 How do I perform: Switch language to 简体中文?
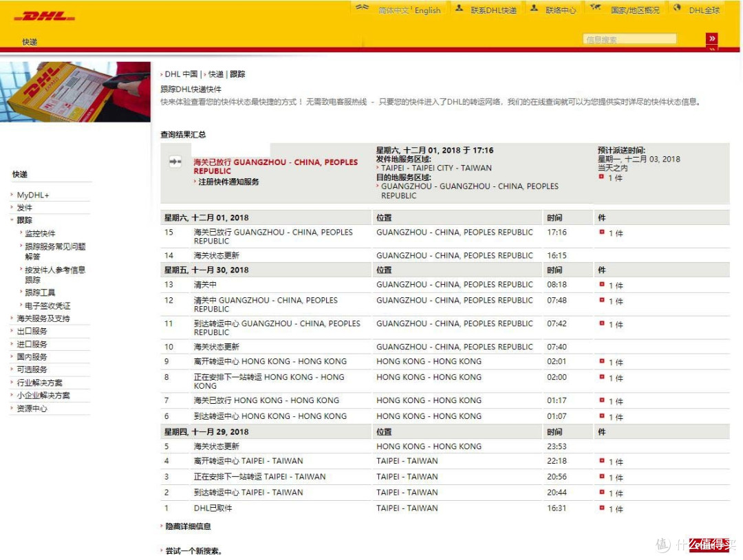click(394, 10)
